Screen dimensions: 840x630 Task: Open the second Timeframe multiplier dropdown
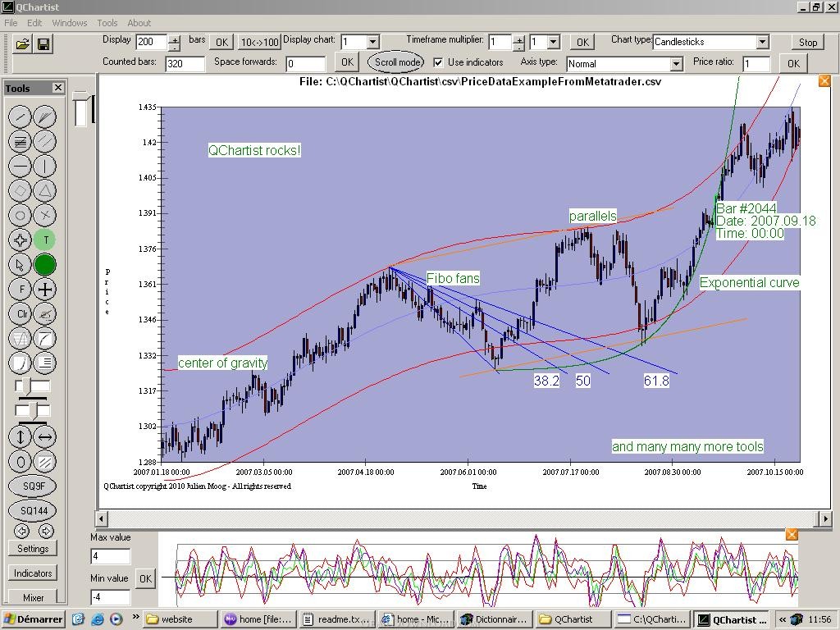554,42
